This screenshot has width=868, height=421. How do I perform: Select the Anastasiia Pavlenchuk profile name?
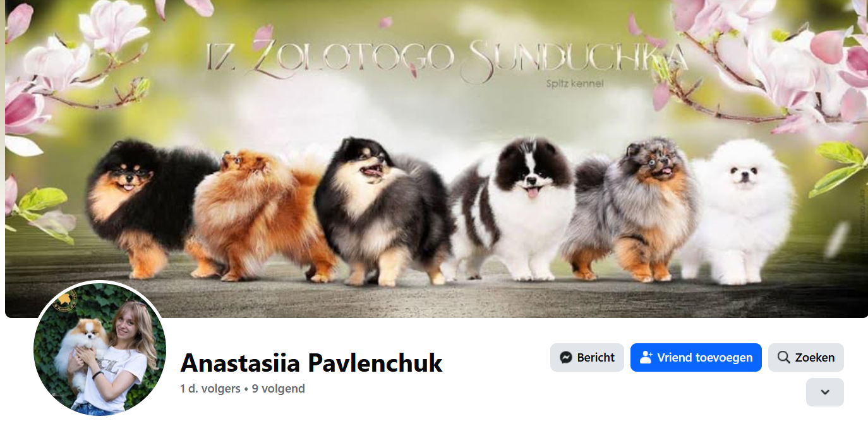[311, 363]
